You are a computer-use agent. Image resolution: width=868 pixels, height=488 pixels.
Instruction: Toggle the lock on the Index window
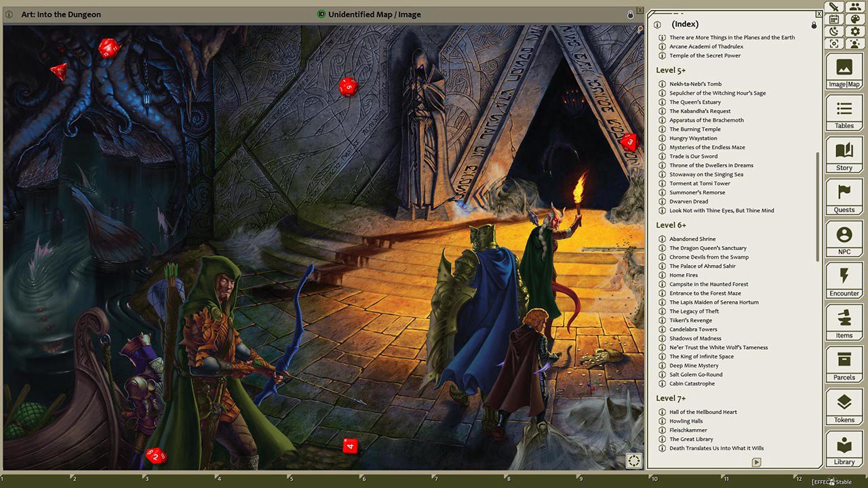coord(814,24)
